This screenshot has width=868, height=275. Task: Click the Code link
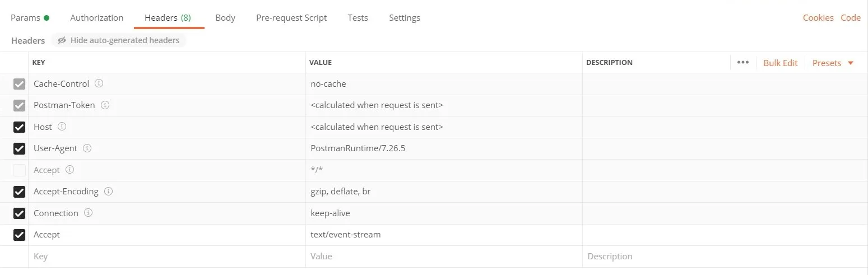(850, 18)
